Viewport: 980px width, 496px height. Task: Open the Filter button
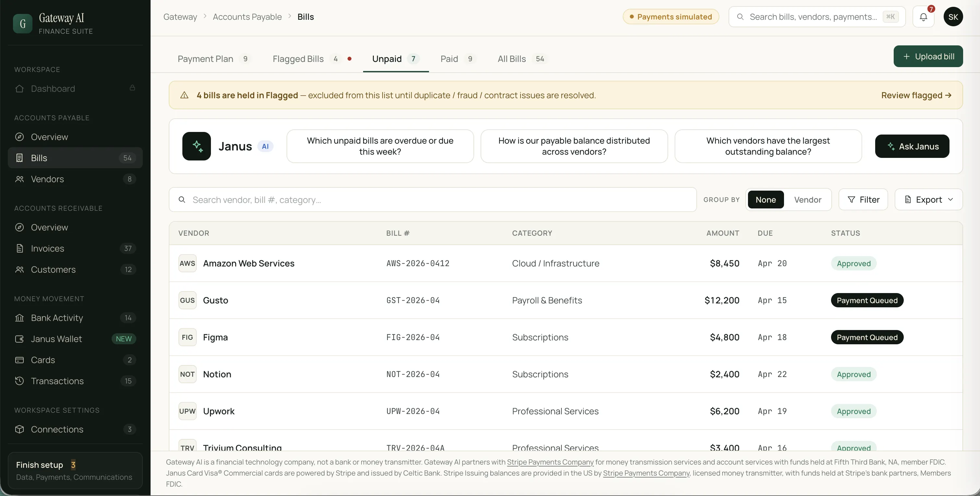[863, 200]
